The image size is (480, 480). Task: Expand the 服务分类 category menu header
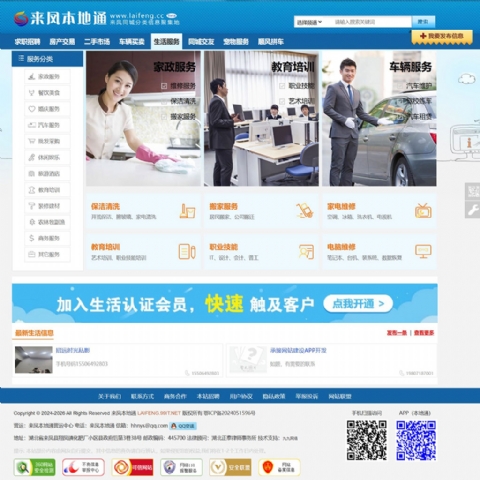47,59
